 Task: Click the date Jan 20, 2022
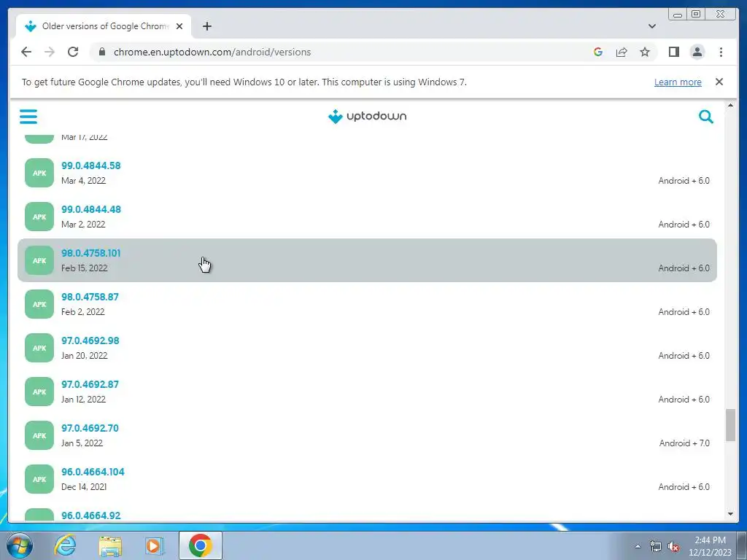tap(85, 356)
